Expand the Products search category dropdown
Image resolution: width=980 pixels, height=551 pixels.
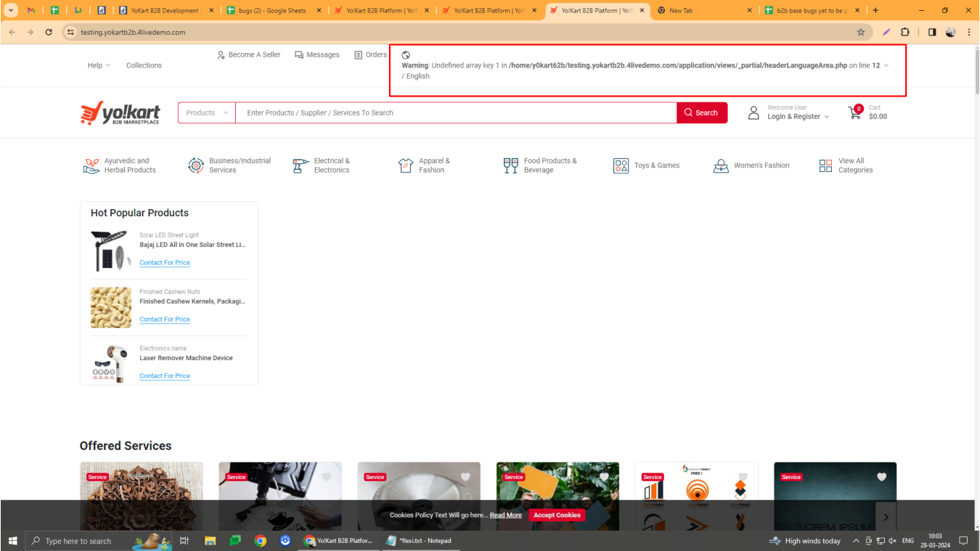[x=206, y=113]
